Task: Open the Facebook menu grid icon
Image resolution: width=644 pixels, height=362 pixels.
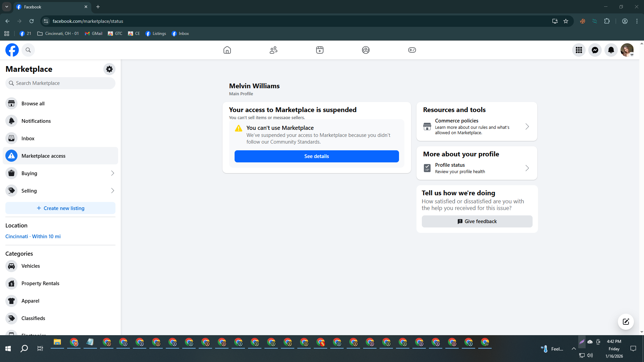Action: click(579, 50)
